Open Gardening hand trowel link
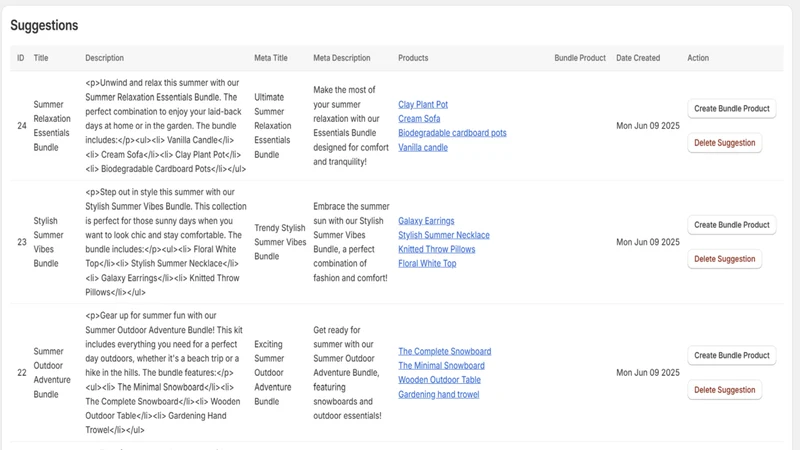800x450 pixels. pyautogui.click(x=439, y=394)
